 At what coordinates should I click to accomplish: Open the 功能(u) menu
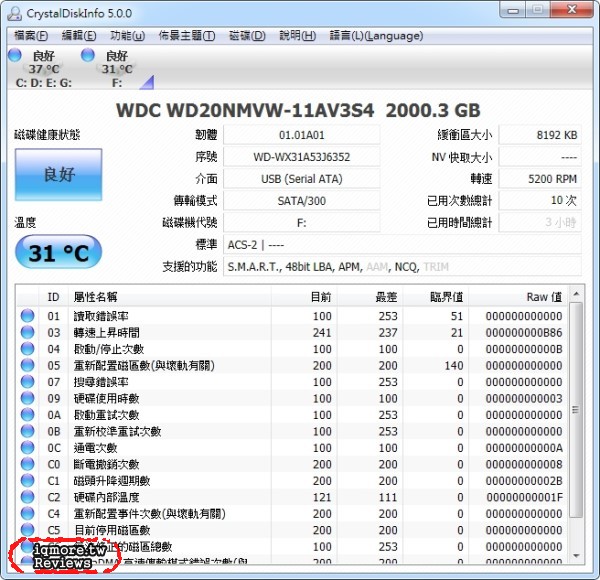point(127,36)
